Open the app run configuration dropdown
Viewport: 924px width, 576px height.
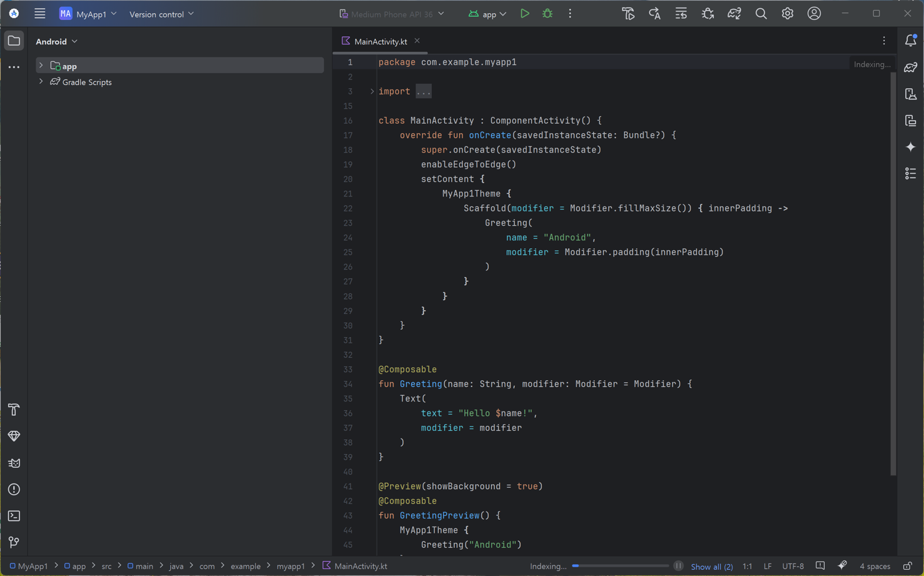(x=487, y=14)
